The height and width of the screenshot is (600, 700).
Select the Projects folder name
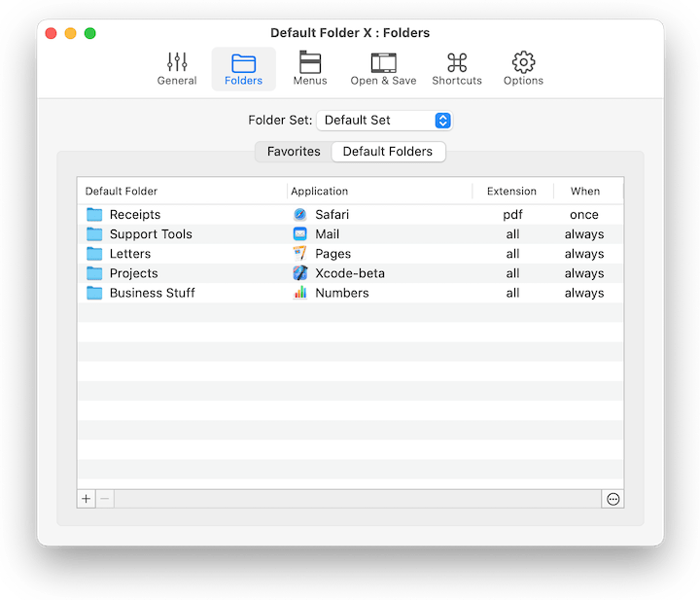pos(134,273)
